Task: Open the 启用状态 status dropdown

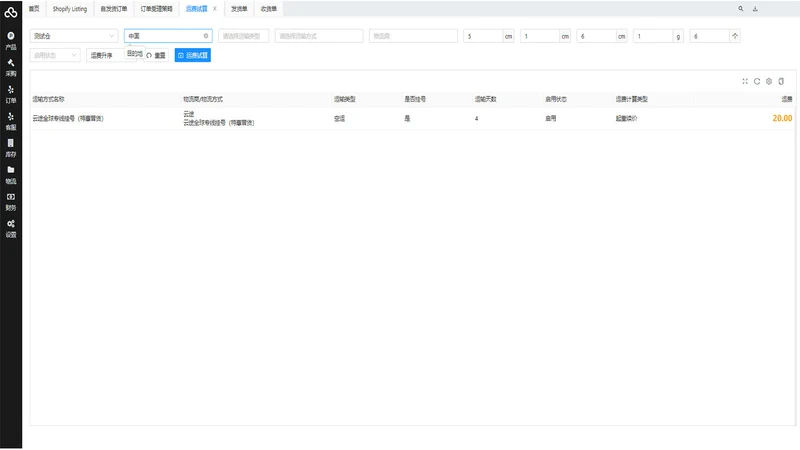Action: coord(55,55)
